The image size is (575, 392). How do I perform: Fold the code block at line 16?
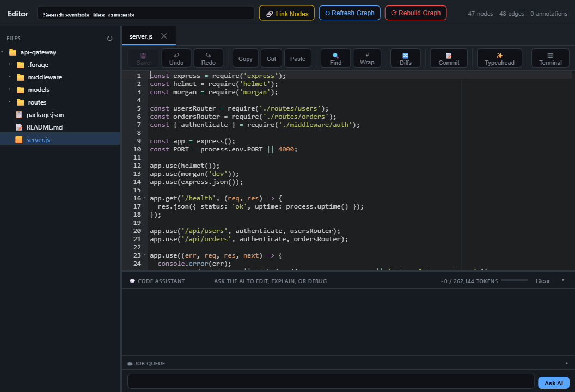point(144,198)
